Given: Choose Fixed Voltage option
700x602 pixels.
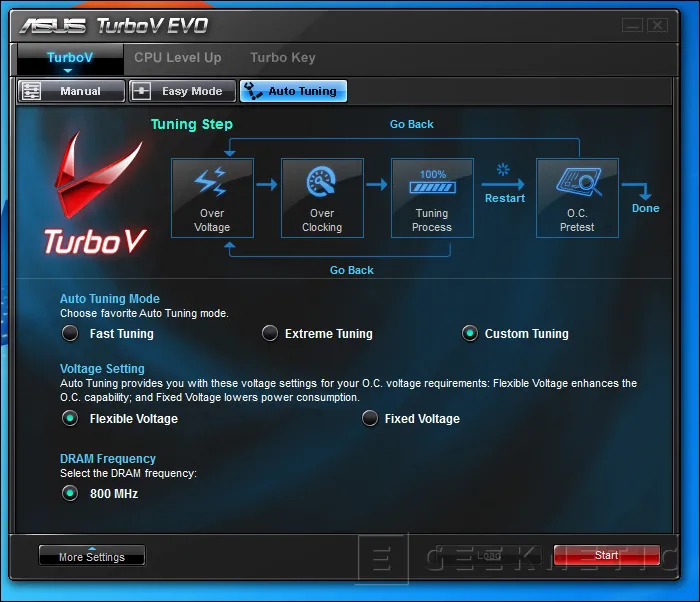Looking at the screenshot, I should coord(370,418).
